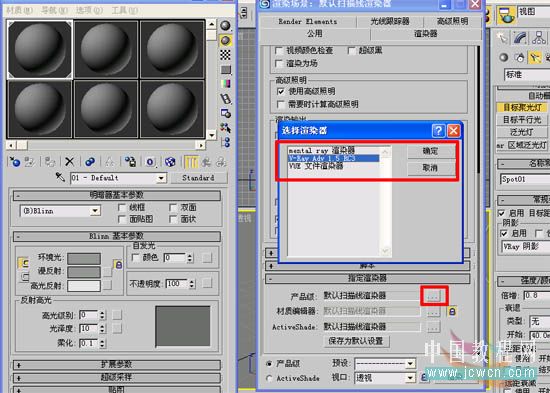Click the teapot render icon
Image resolution: width=550 pixels, height=393 pixels.
point(506,16)
